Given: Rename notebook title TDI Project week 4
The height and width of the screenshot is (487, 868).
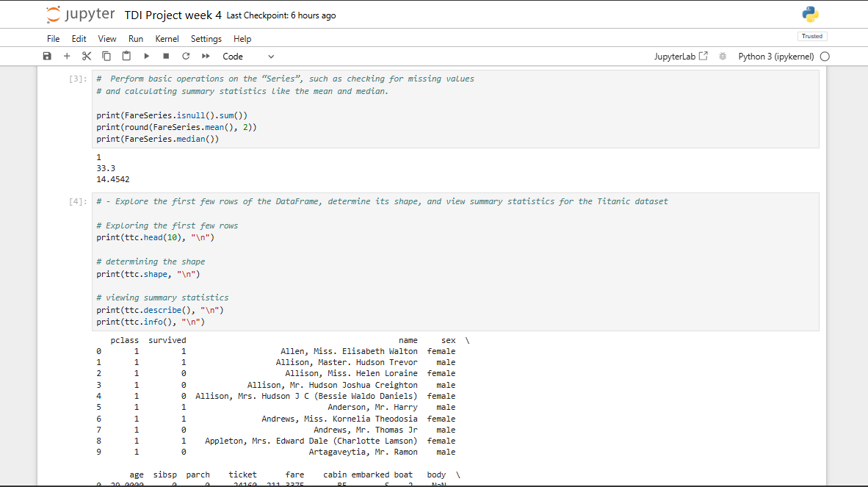Looking at the screenshot, I should point(173,15).
